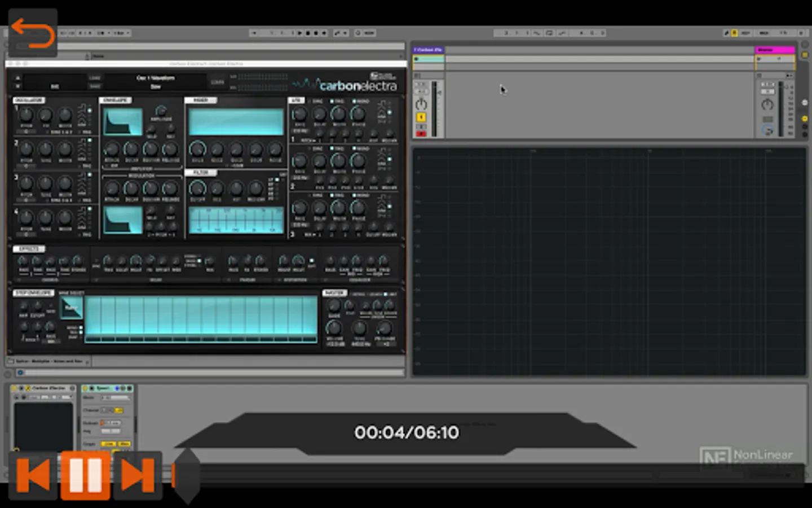Skip to the previous video chapter

click(x=33, y=475)
